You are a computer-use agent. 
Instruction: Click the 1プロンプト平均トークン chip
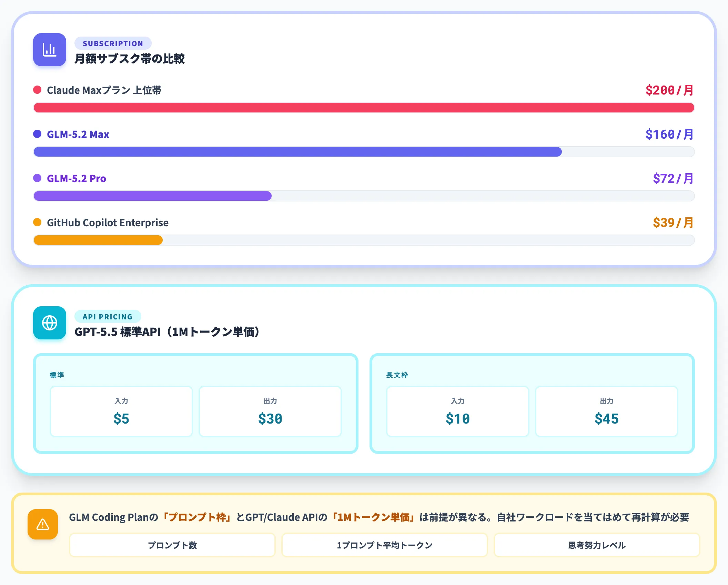point(385,545)
